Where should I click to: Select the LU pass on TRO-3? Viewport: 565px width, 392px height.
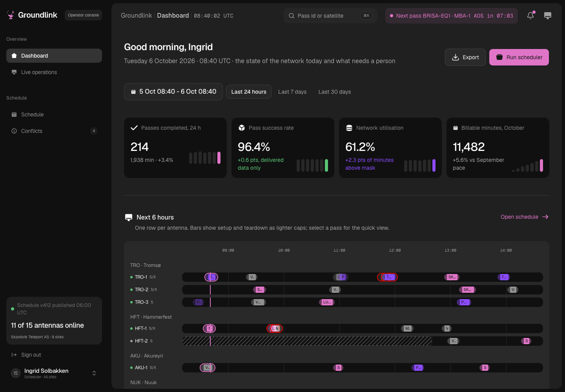click(327, 302)
